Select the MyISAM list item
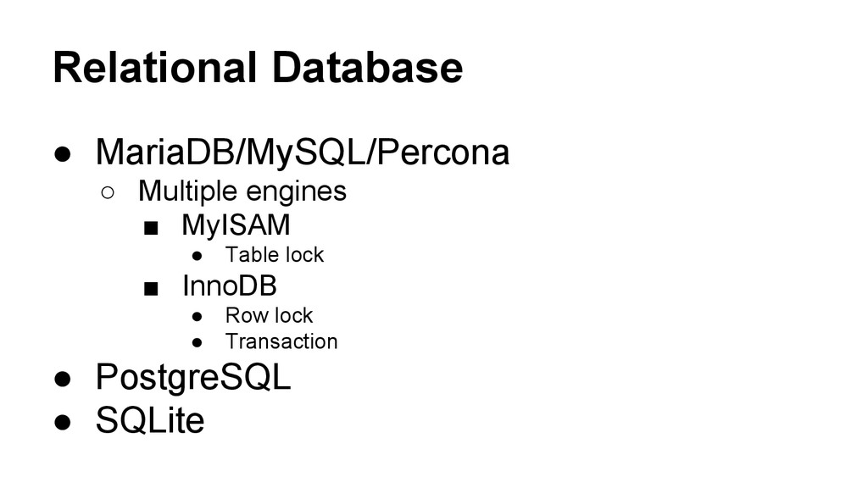Image resolution: width=868 pixels, height=488 pixels. [236, 225]
